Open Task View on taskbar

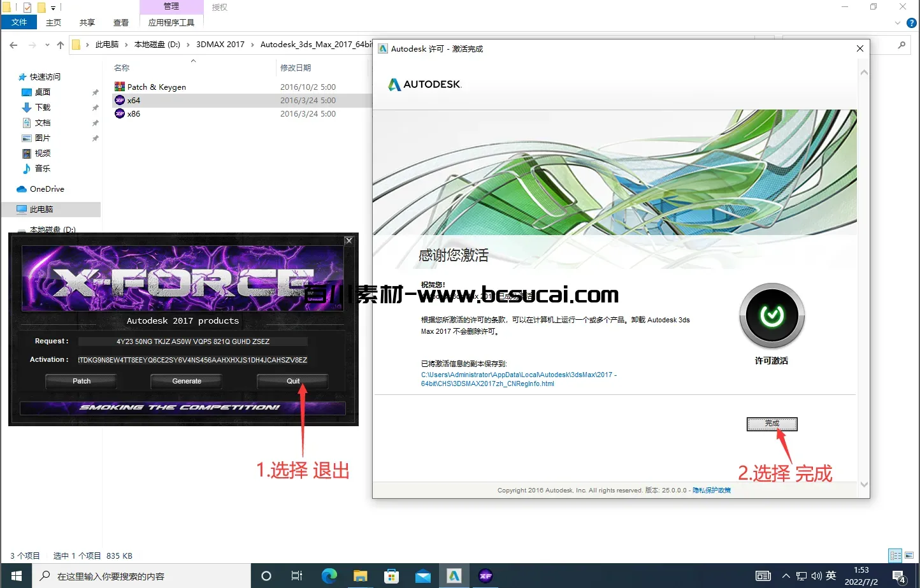point(297,576)
